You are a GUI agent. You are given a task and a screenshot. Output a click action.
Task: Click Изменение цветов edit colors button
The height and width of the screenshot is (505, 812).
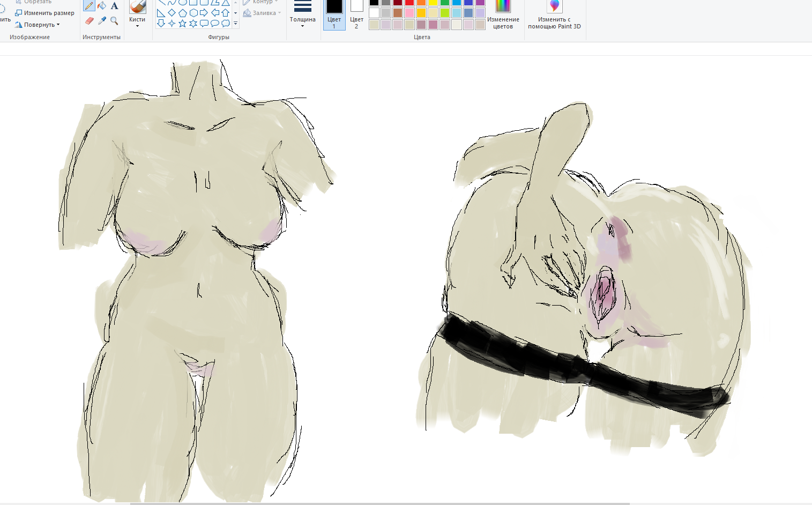503,14
